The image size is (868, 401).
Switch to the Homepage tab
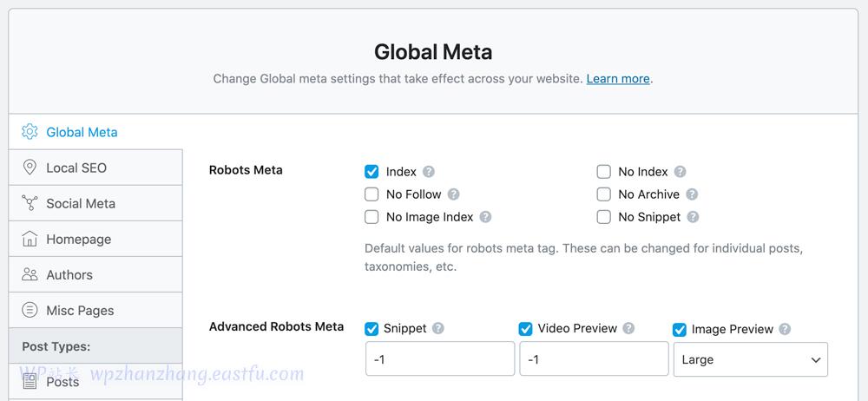point(95,239)
